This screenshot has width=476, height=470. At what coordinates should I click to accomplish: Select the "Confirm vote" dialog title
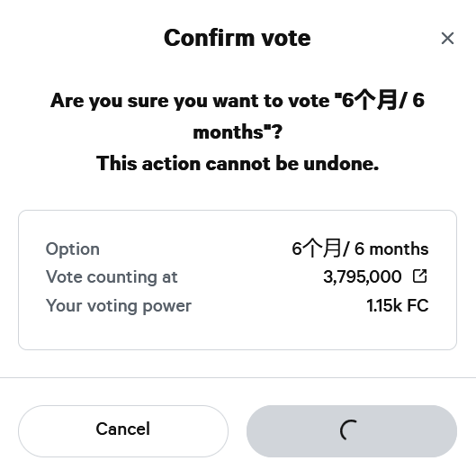tap(238, 38)
